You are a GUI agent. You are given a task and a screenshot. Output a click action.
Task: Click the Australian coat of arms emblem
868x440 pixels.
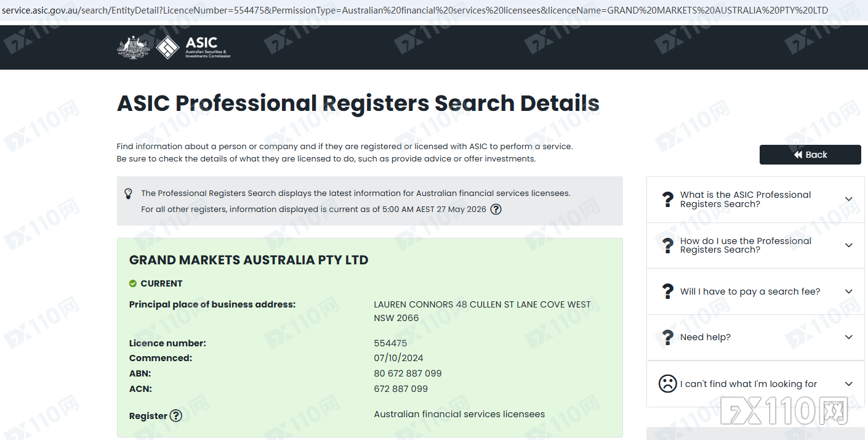[134, 47]
